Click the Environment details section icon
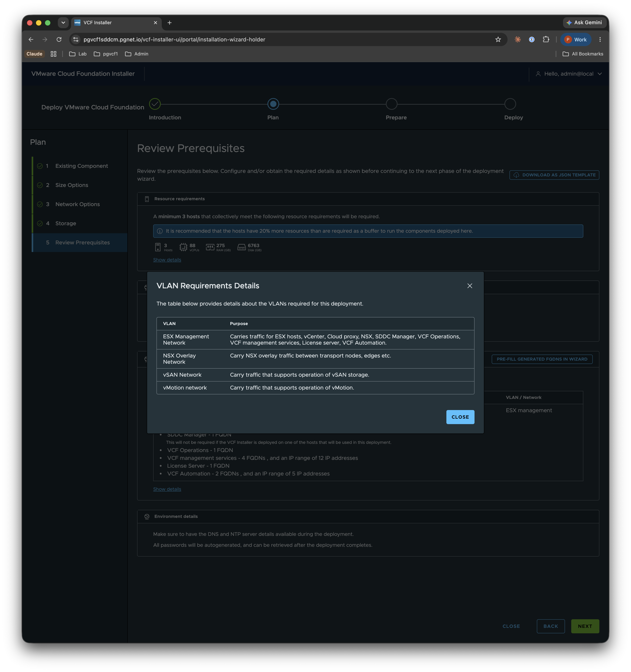The image size is (631, 672). (x=147, y=517)
